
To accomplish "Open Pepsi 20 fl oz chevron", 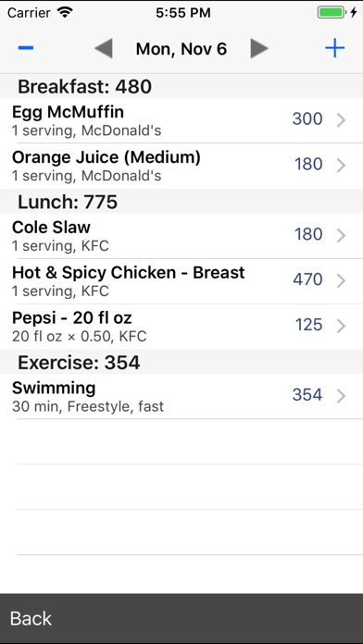I will tap(341, 326).
